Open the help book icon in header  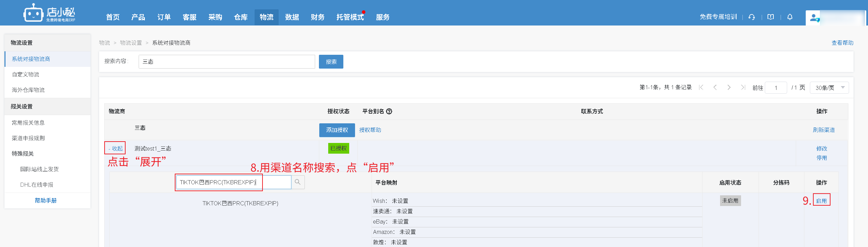(771, 17)
